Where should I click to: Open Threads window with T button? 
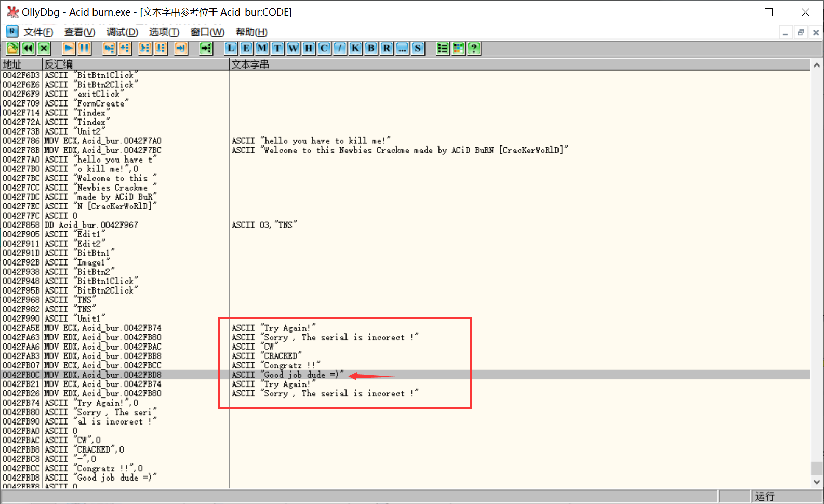[x=277, y=48]
